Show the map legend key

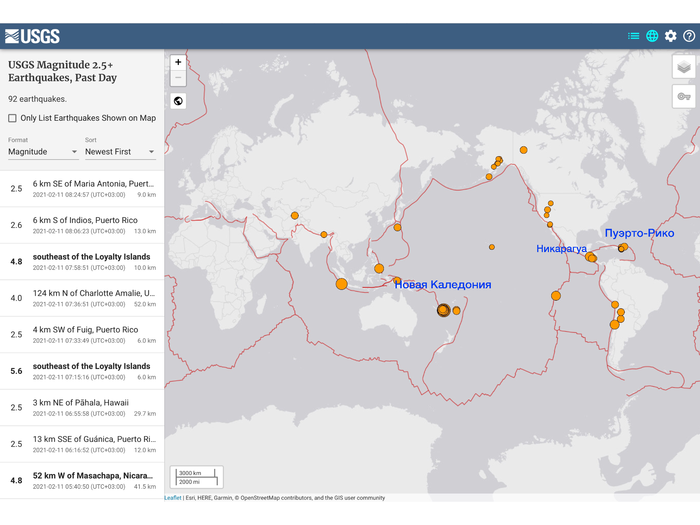pyautogui.click(x=683, y=97)
